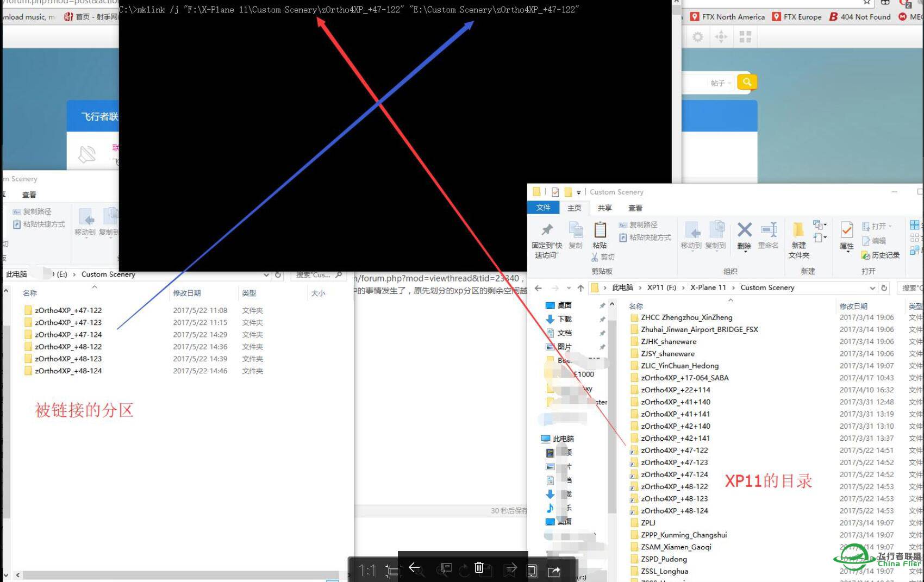Image resolution: width=924 pixels, height=582 pixels.
Task: Click left Explorer search box
Action: [319, 275]
